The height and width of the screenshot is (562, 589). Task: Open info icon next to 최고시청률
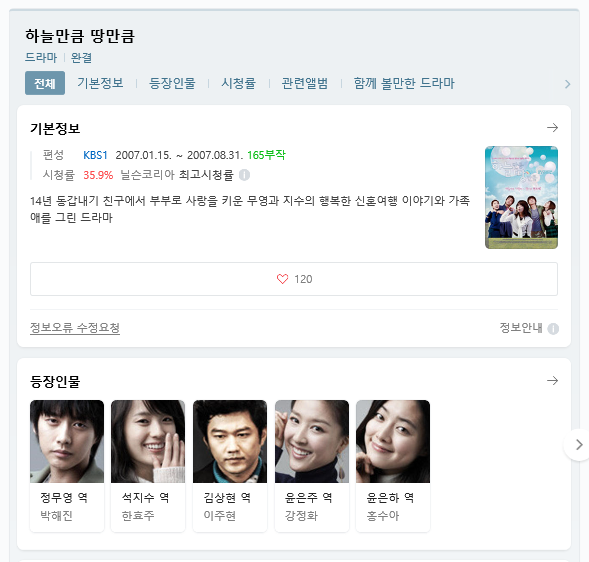coord(245,175)
